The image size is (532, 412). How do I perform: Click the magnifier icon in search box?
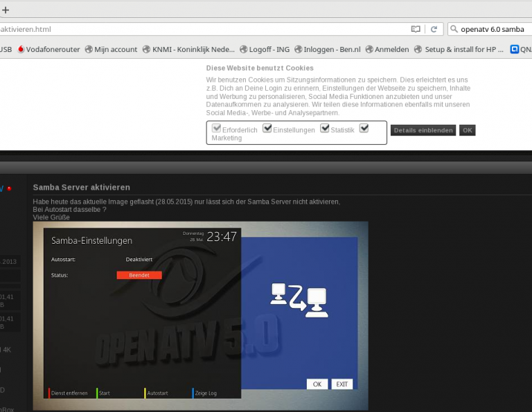click(x=454, y=29)
